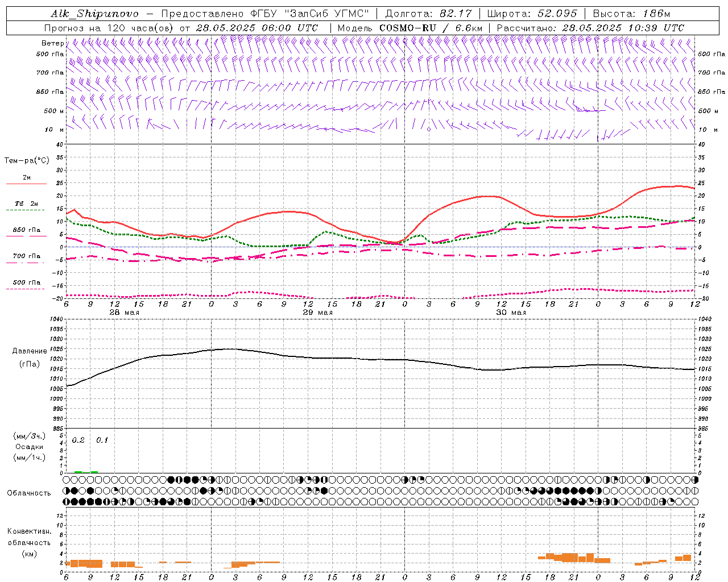The height and width of the screenshot is (582, 728).
Task: Select the Рассчитано: 28.05.2025 10:39 UTC timestamp
Action: click(x=590, y=28)
